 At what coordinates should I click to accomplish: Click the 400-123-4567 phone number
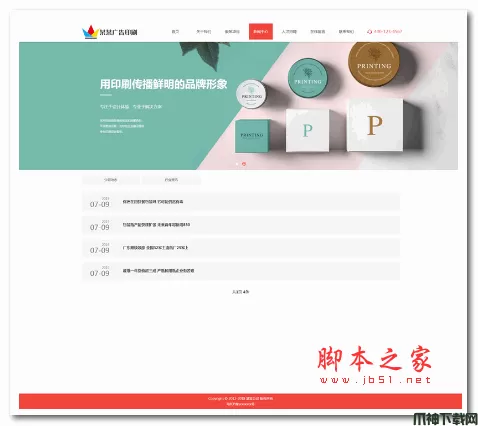(388, 31)
